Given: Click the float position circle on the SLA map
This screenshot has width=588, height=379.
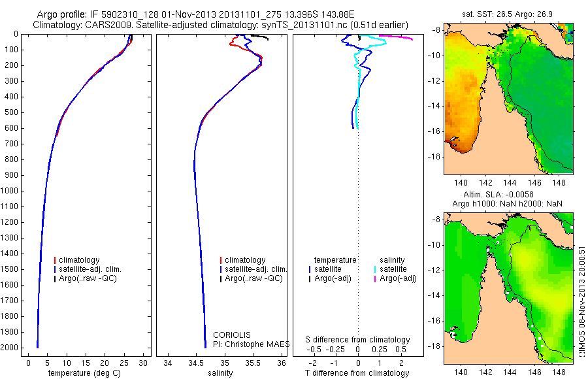Looking at the screenshot, I should [508, 289].
